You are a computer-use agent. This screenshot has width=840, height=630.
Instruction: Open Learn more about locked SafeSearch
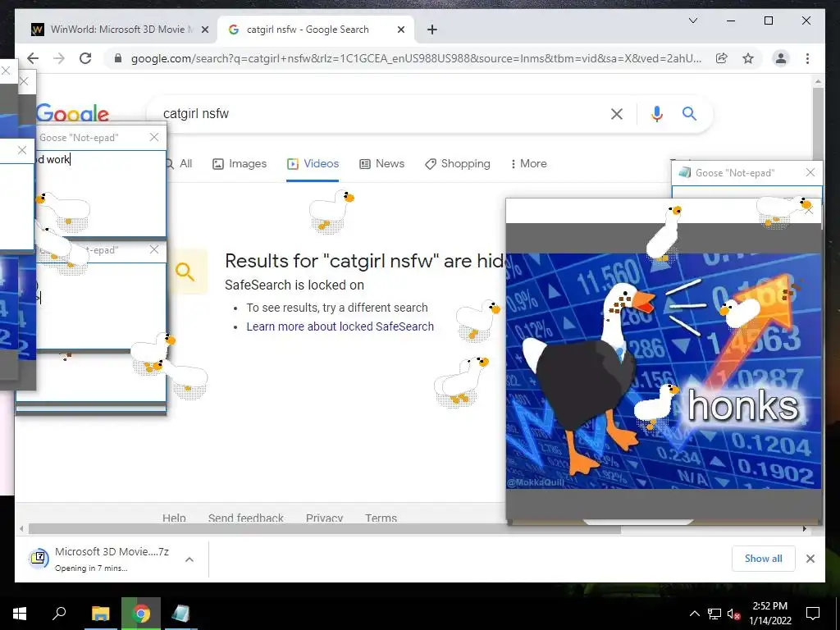click(x=340, y=326)
